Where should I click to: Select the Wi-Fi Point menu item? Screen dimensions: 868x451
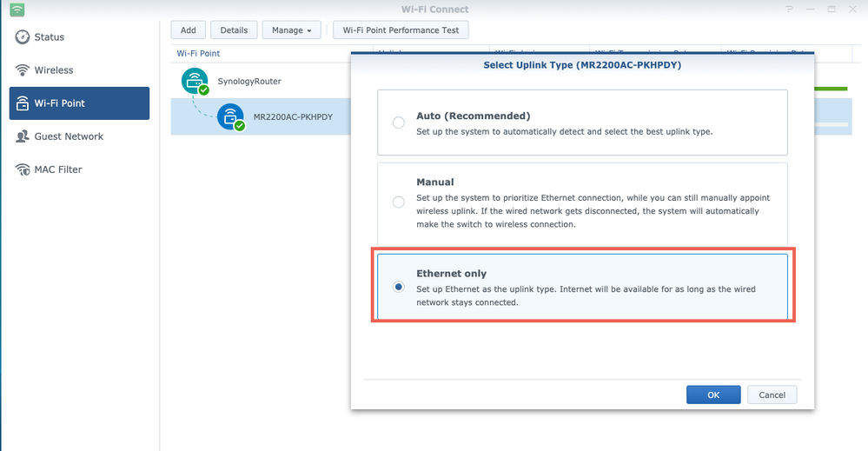coord(79,103)
